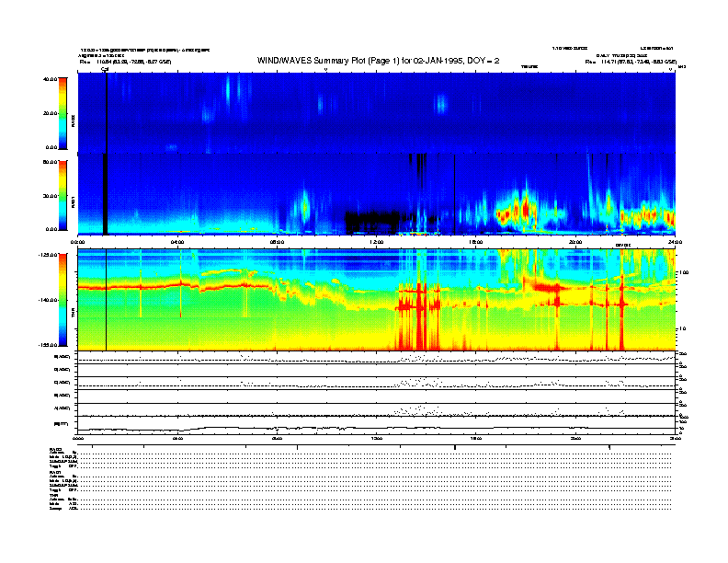Click the 12:00 tick label below RAD1 spectrogram

(x=377, y=242)
